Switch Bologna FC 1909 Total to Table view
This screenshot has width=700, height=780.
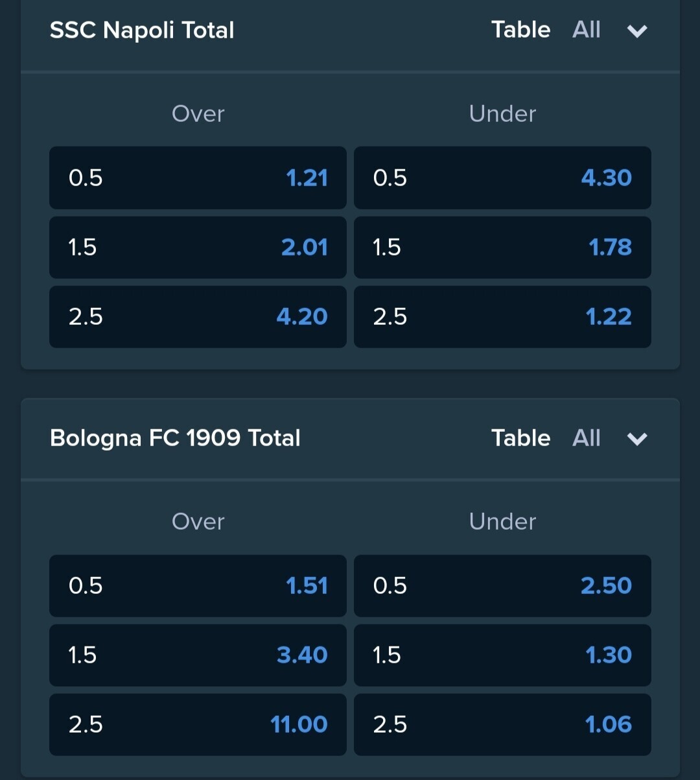pos(520,438)
